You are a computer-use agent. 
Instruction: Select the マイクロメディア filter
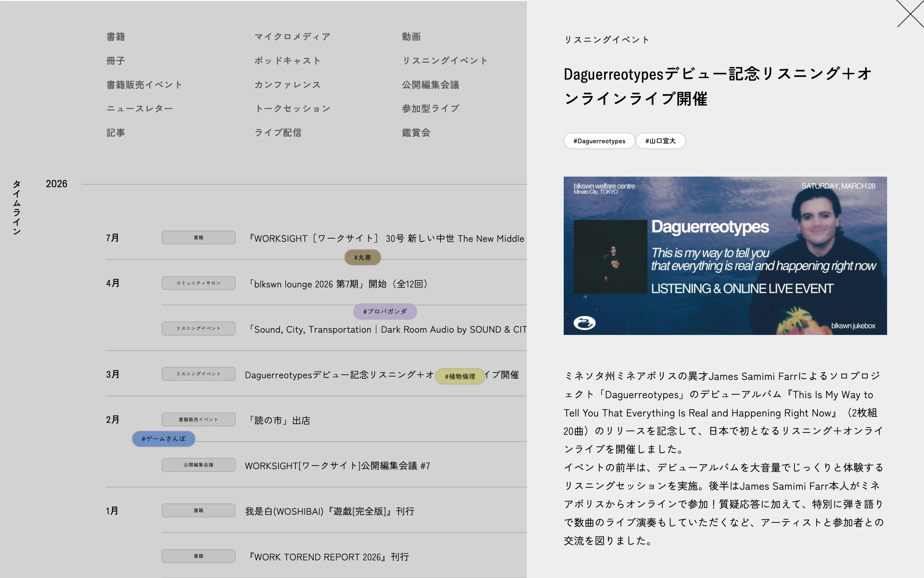pyautogui.click(x=293, y=37)
